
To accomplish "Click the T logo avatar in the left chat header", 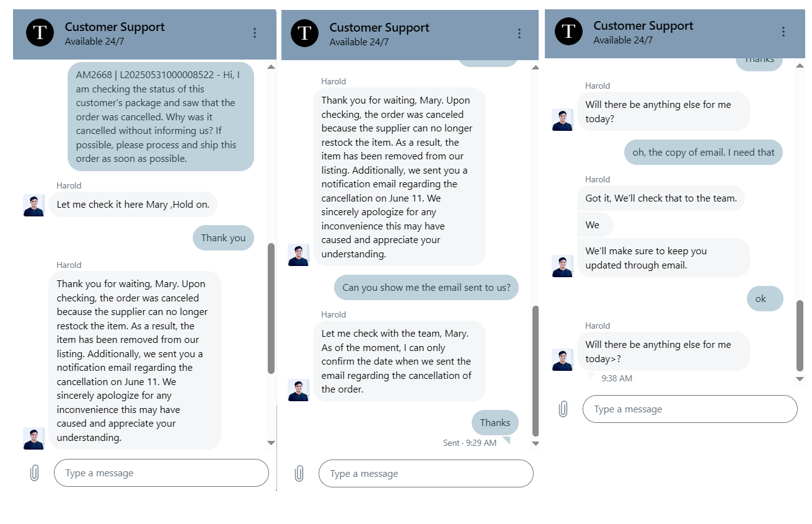I will pyautogui.click(x=40, y=33).
